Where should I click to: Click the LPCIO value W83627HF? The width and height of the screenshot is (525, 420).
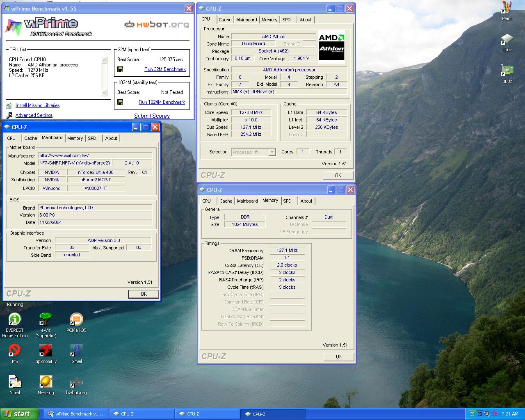pos(96,188)
